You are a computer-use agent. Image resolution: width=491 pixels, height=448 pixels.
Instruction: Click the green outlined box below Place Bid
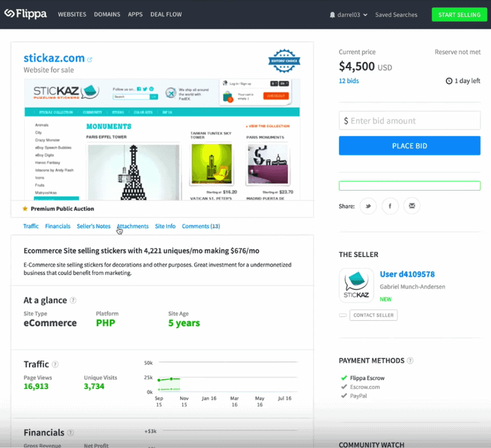pyautogui.click(x=410, y=186)
